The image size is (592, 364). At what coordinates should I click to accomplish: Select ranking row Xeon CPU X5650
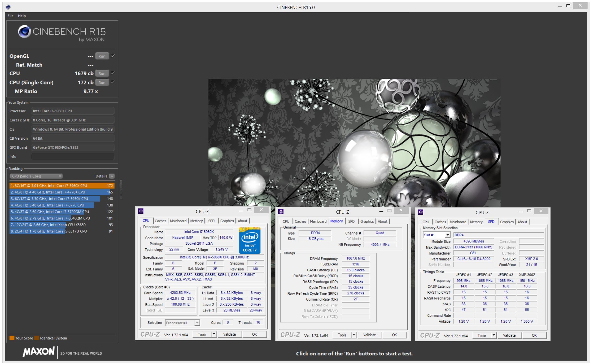[62, 225]
